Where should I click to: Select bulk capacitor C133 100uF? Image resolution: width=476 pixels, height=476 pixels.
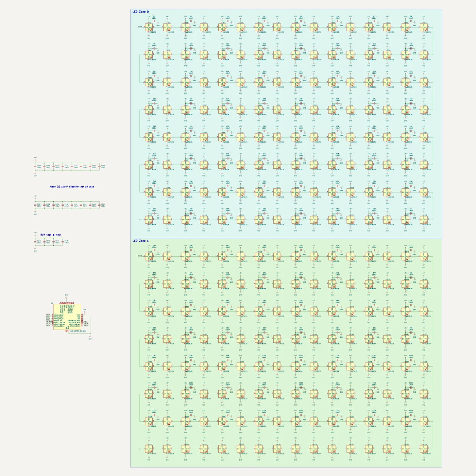coord(72,167)
